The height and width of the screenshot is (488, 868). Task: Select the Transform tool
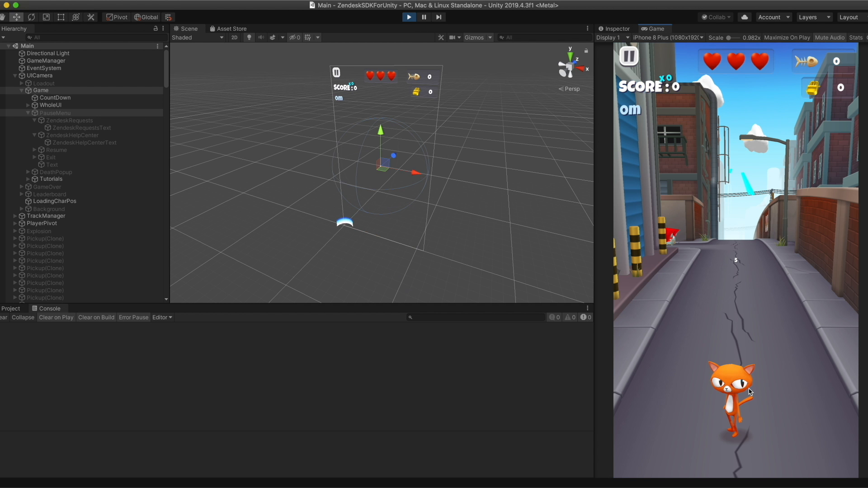click(76, 17)
